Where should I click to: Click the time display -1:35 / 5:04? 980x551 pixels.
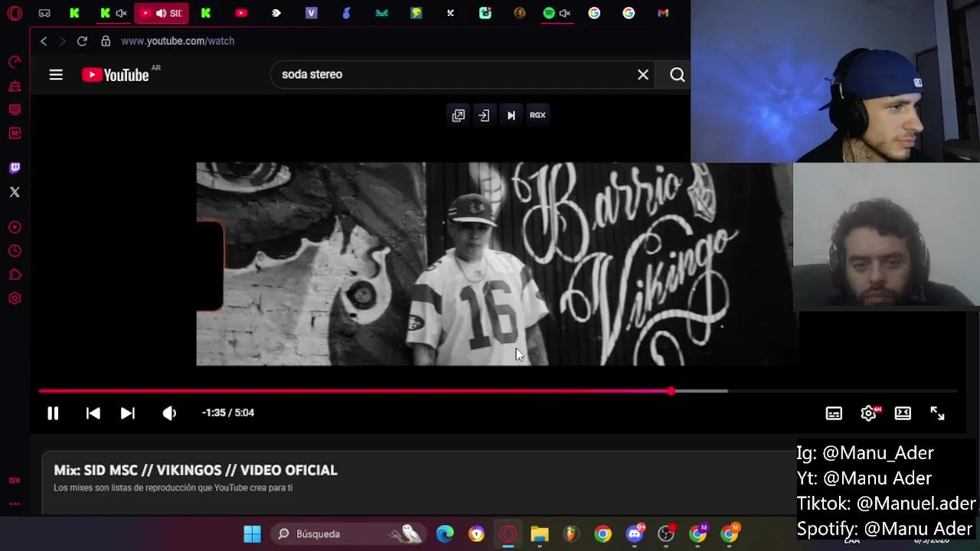[228, 412]
